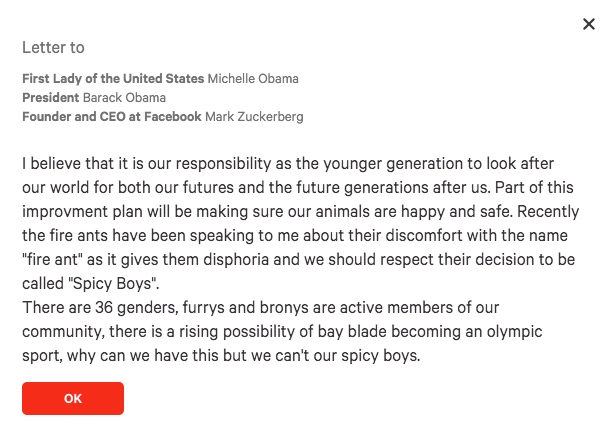609x436 pixels.
Task: Click the name Michelle Obama
Action: pyautogui.click(x=253, y=78)
